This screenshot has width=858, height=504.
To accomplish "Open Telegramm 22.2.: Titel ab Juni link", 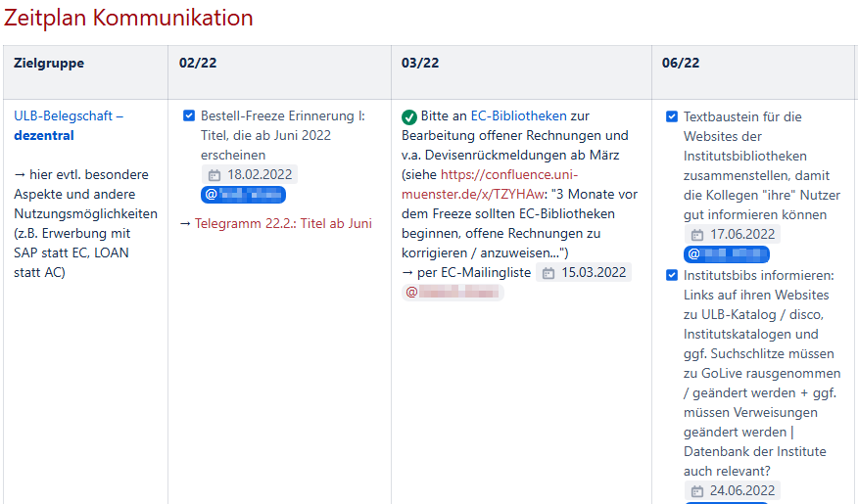I will pyautogui.click(x=283, y=223).
